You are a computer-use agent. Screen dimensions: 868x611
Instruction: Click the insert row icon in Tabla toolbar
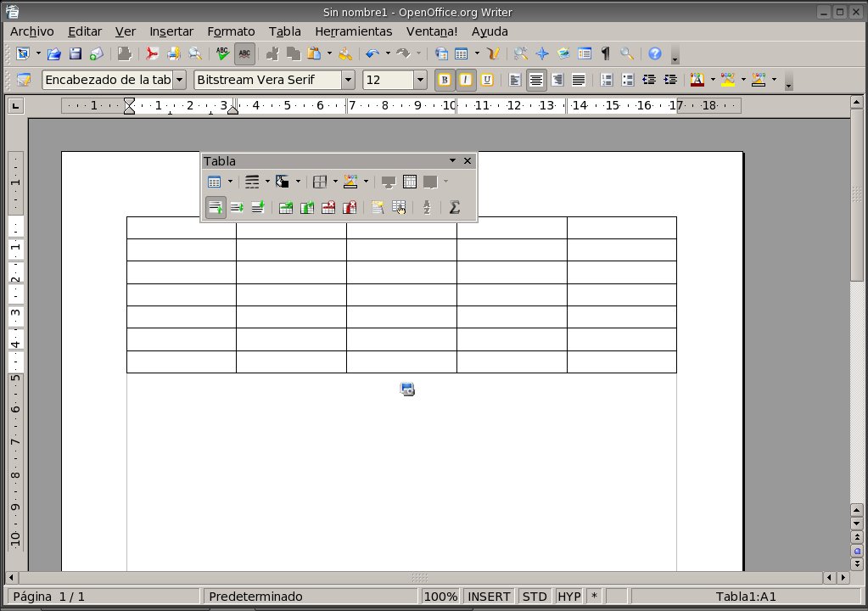point(286,208)
